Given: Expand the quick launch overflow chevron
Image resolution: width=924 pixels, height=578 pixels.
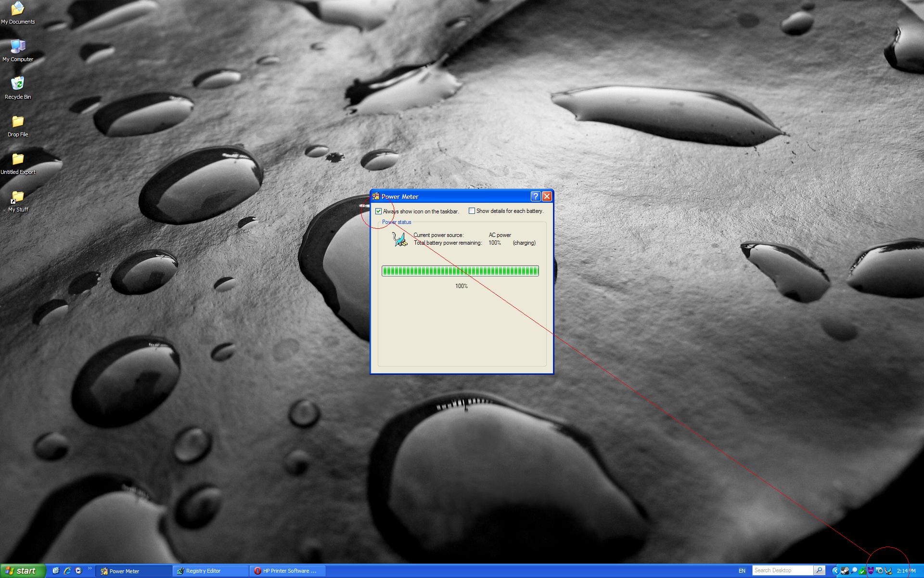Looking at the screenshot, I should 90,569.
